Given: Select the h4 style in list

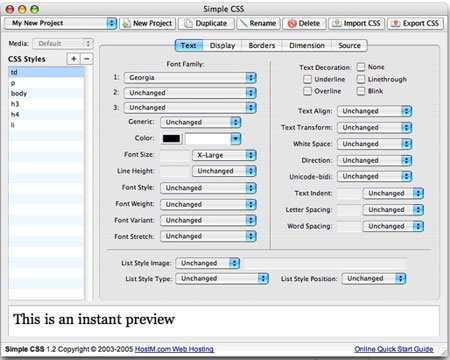Looking at the screenshot, I should [x=46, y=115].
